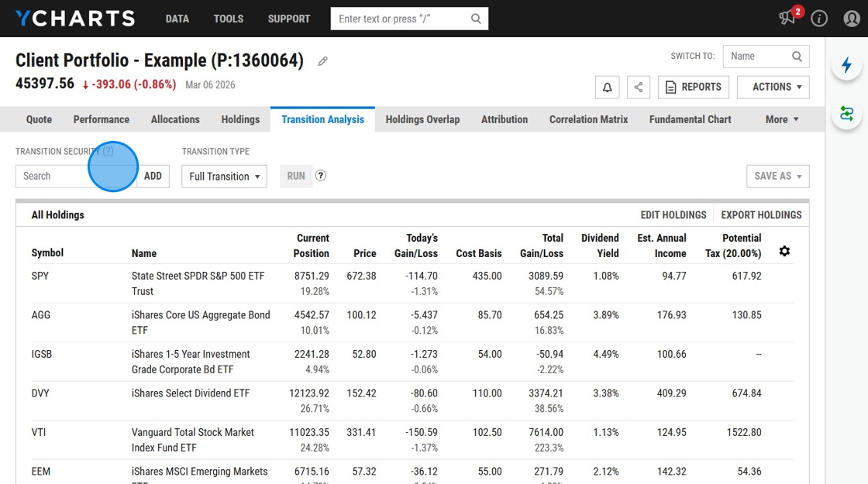Click the ADD button
This screenshot has width=868, height=484.
pyautogui.click(x=153, y=176)
